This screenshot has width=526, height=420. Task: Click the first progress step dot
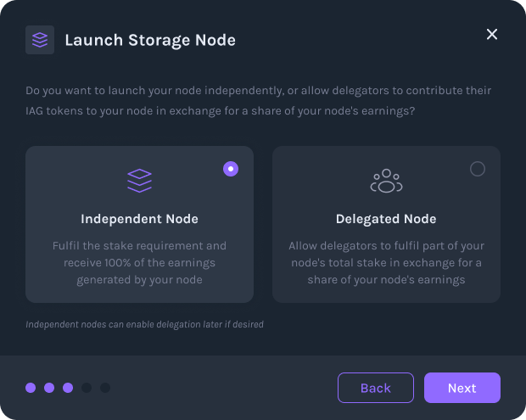coord(31,388)
